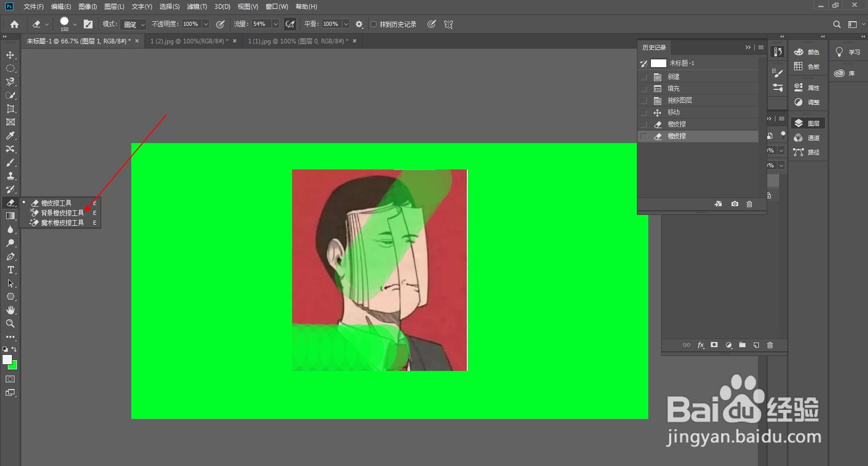
Task: Select the Gradient tool
Action: coord(10,216)
